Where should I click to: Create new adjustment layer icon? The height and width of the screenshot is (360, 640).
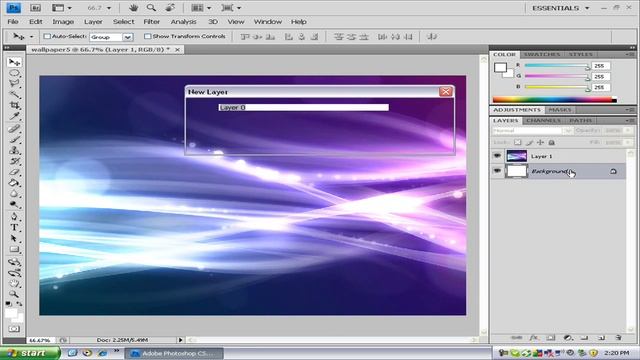[x=568, y=338]
